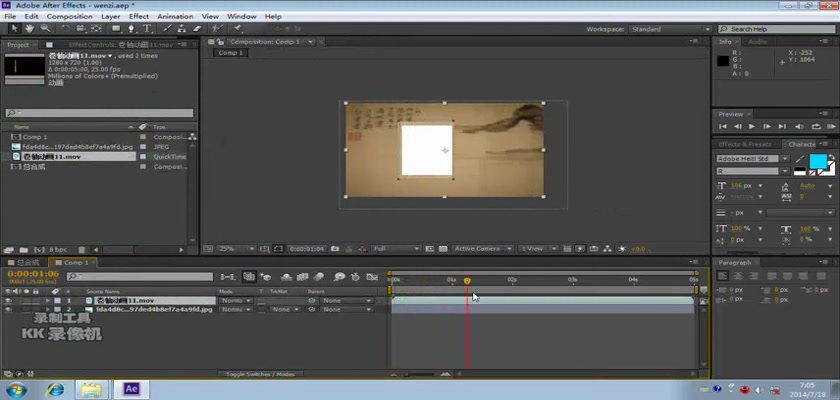Select the Rectangle mask tool
Screen dimensions: 840x400
116,28
